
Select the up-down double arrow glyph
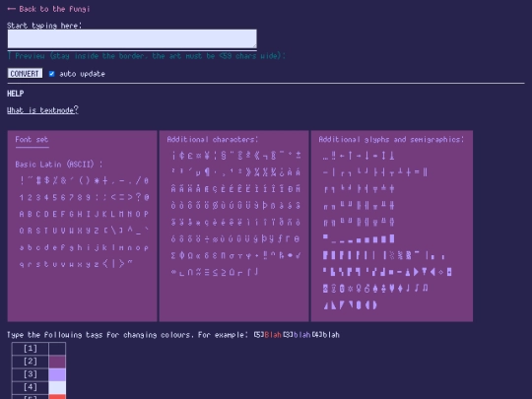(384, 156)
